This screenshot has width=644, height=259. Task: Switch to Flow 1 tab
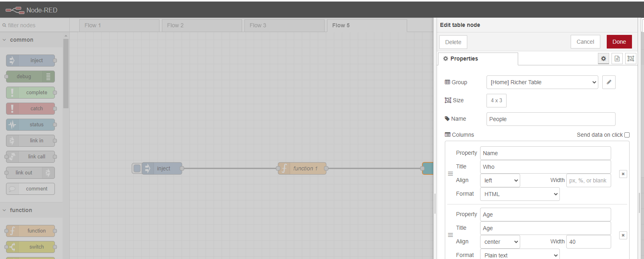(119, 25)
